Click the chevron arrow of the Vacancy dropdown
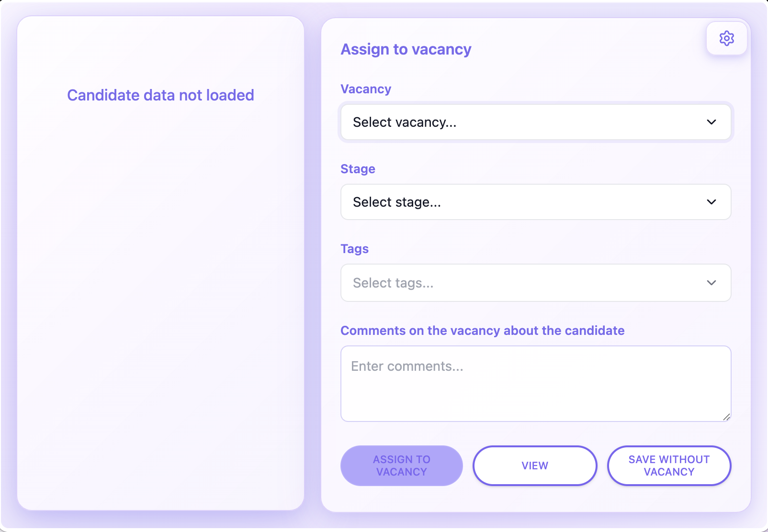 tap(712, 122)
